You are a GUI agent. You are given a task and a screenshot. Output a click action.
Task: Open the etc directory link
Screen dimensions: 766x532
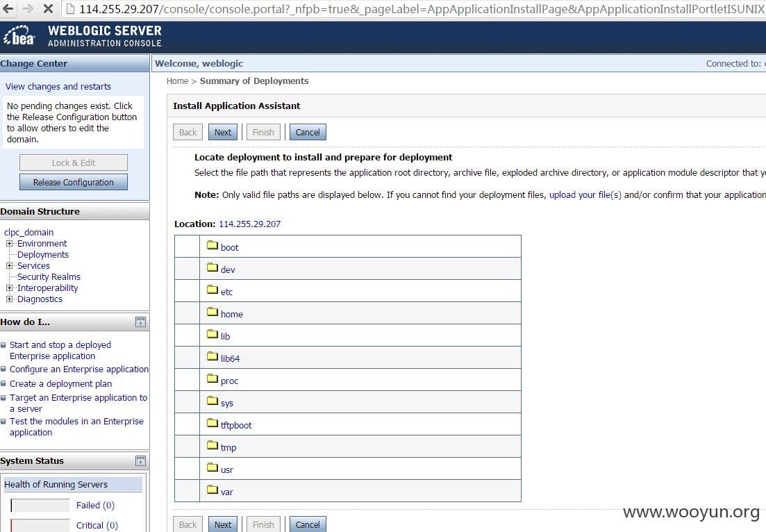[x=226, y=292]
